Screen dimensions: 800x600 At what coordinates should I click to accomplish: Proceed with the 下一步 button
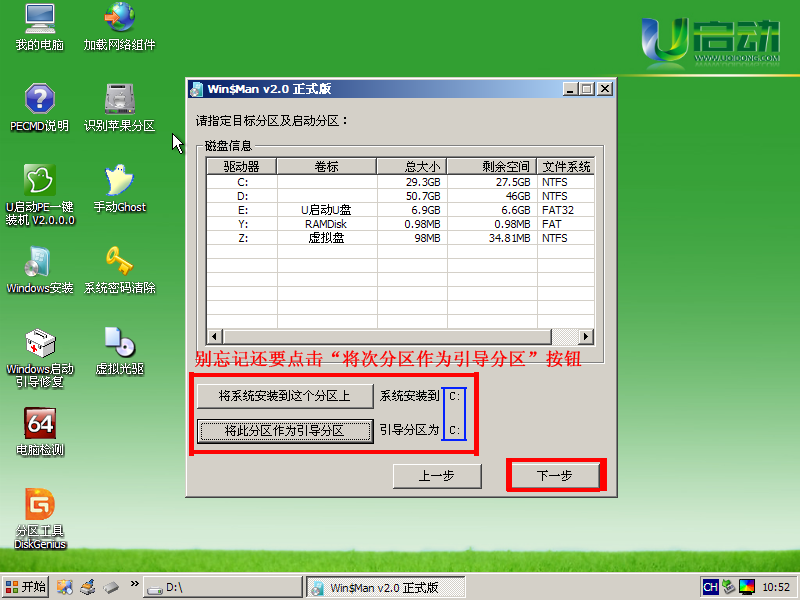(x=555, y=476)
